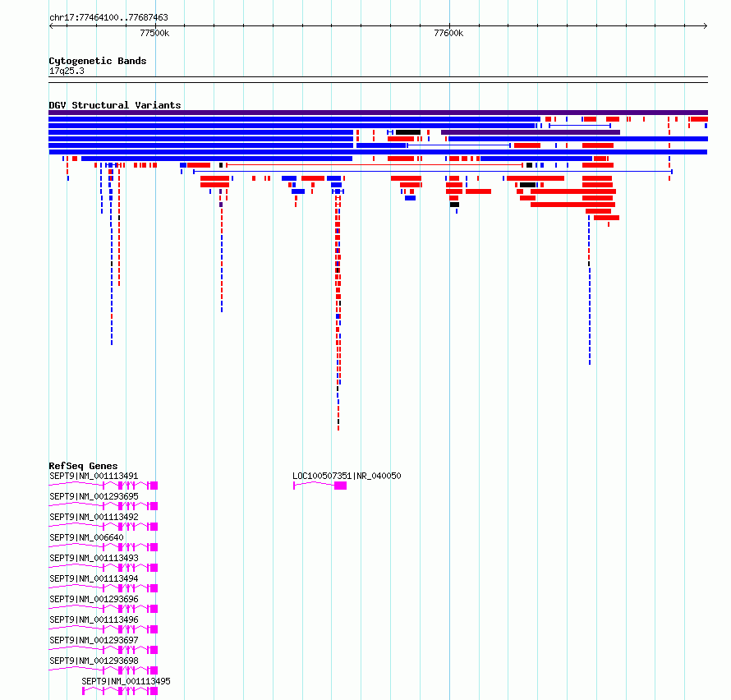The height and width of the screenshot is (700, 731).
Task: Click the ruler's right arrowhead
Action: point(706,25)
